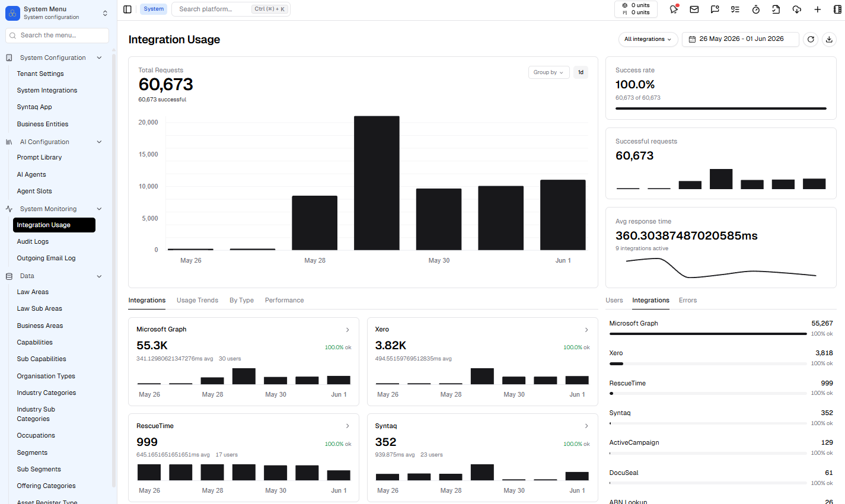Click ActiveCampaign row in integrations list
This screenshot has height=504, width=845.
point(721,448)
